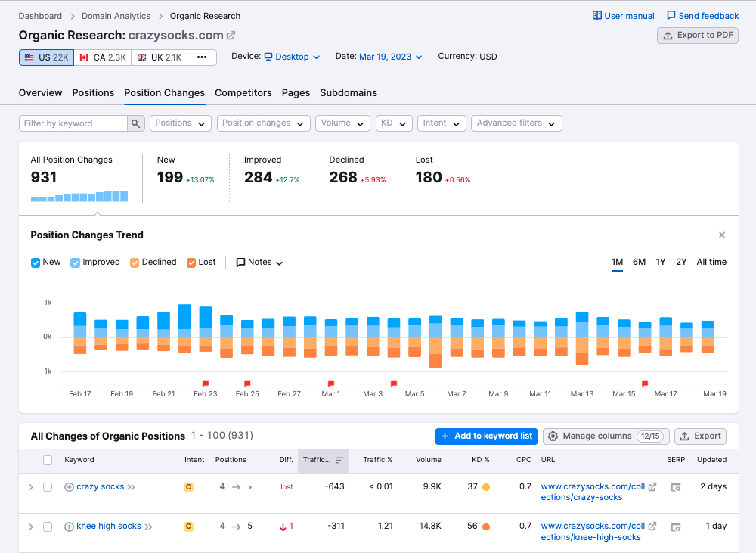
Task: Add 'crazy socks' keyword via plus icon
Action: click(69, 487)
